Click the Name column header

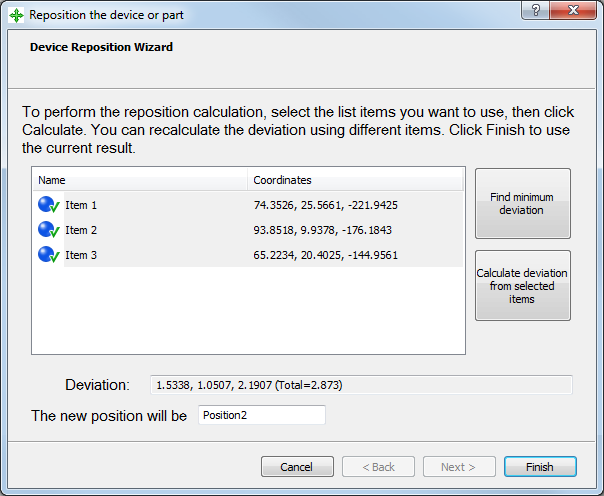140,180
